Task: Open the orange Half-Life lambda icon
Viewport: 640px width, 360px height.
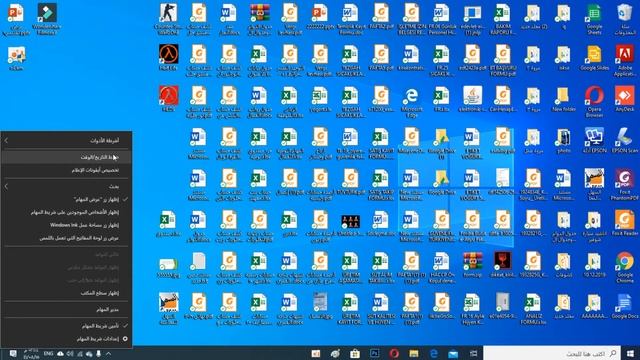Action: (168, 58)
